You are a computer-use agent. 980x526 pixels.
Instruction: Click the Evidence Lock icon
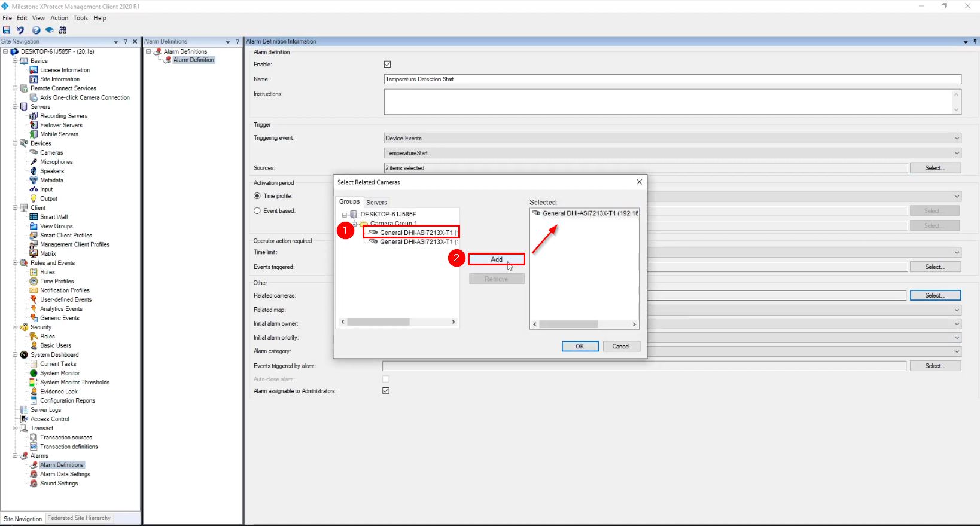coord(34,392)
